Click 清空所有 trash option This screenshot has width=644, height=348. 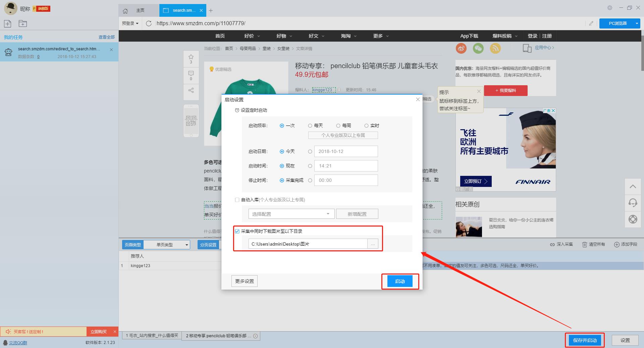click(x=593, y=244)
